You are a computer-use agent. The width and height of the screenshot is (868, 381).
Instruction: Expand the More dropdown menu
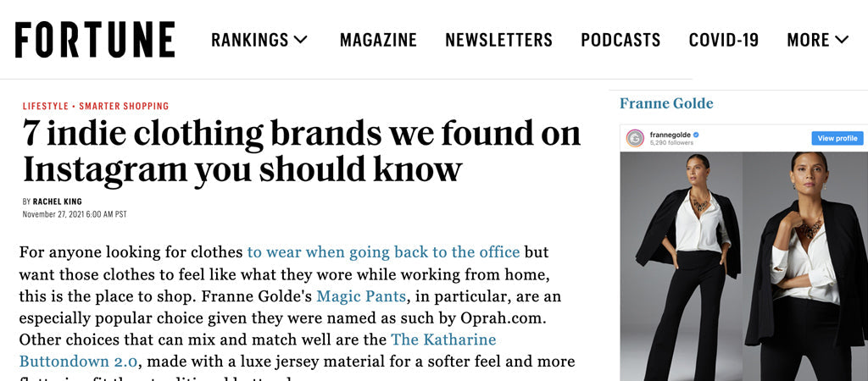817,40
